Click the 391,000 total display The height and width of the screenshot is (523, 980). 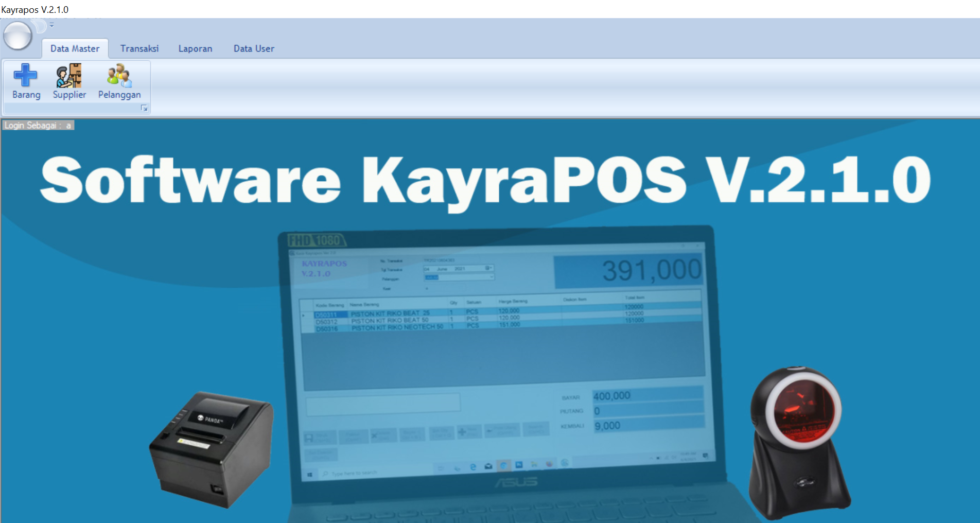pyautogui.click(x=651, y=270)
